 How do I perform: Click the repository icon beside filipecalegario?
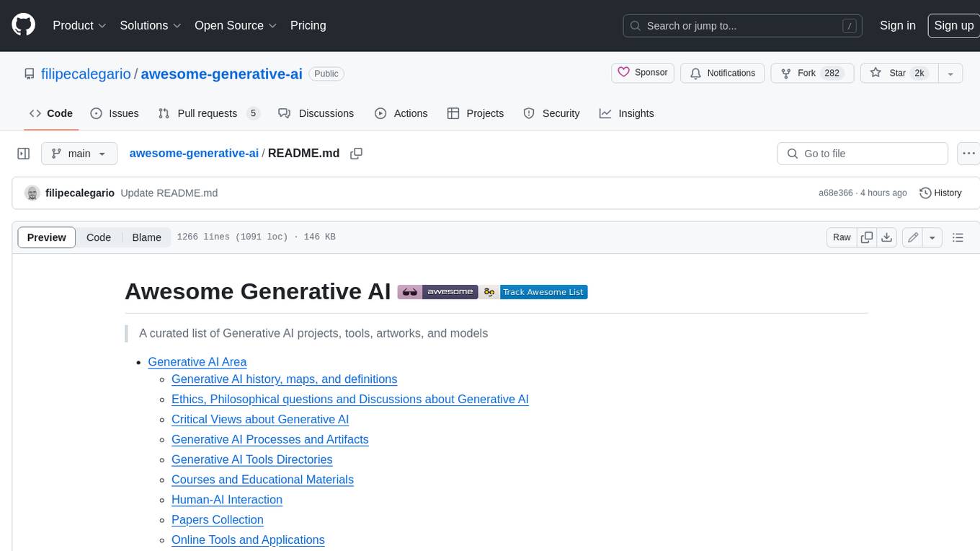(29, 74)
